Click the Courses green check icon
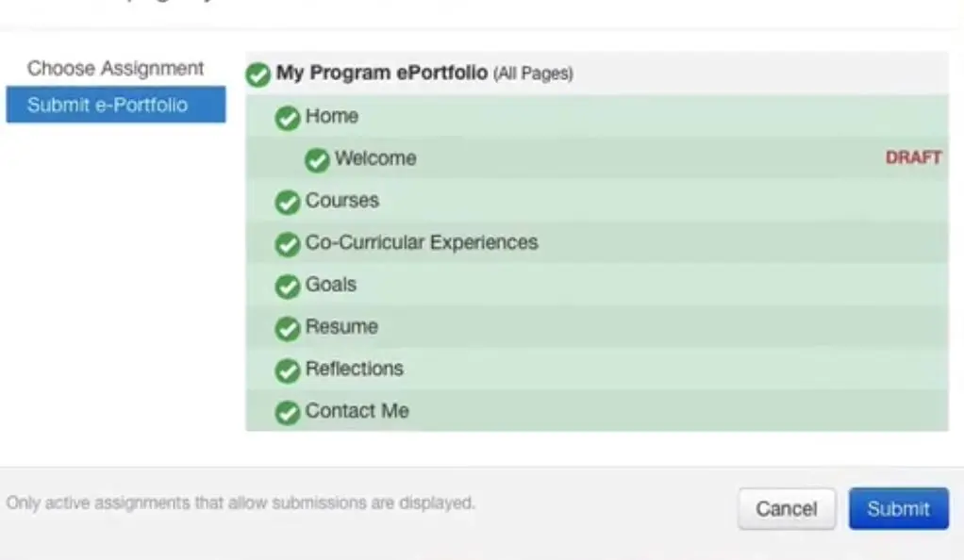 (287, 203)
